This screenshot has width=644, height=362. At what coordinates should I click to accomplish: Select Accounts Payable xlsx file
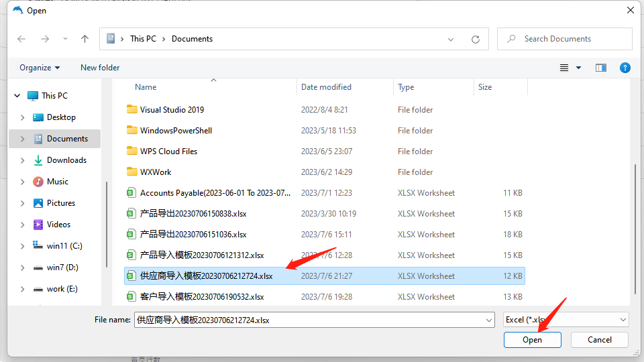(215, 193)
